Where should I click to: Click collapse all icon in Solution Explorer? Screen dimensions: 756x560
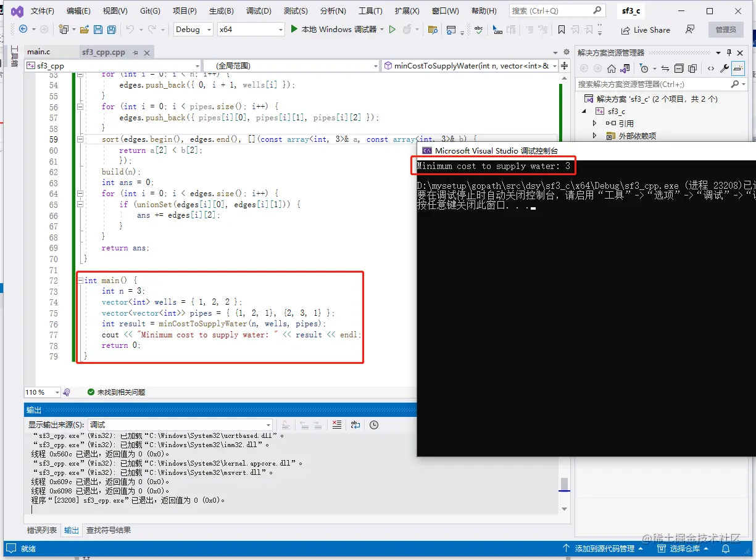coord(679,68)
